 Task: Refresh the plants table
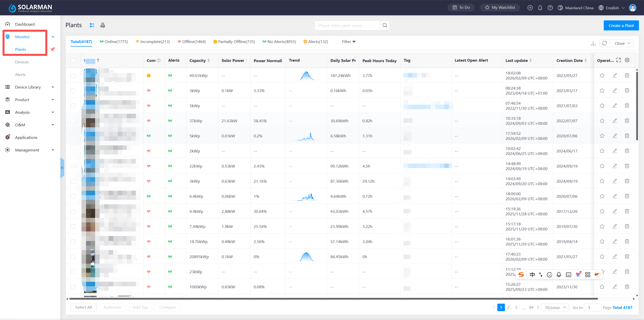click(605, 43)
